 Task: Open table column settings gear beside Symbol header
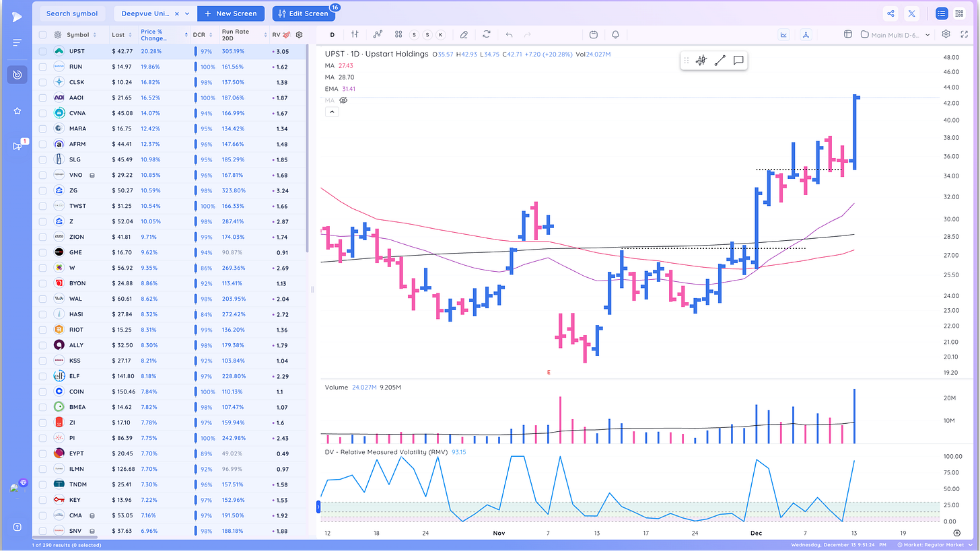(58, 34)
